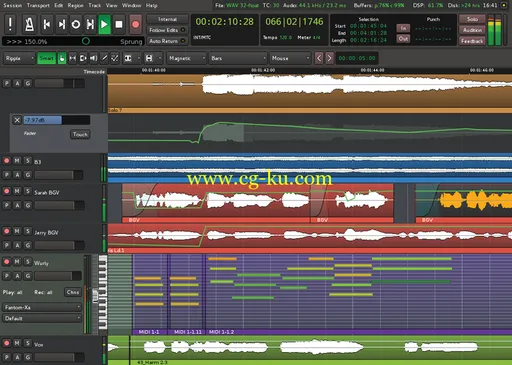512x365 pixels.
Task: Click the Chns channel selector button
Action: 73,292
